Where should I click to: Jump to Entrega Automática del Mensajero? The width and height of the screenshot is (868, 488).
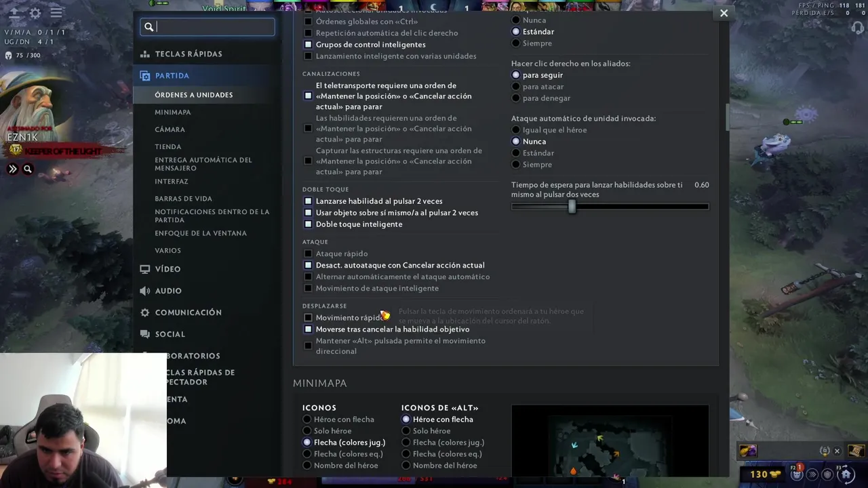(203, 164)
